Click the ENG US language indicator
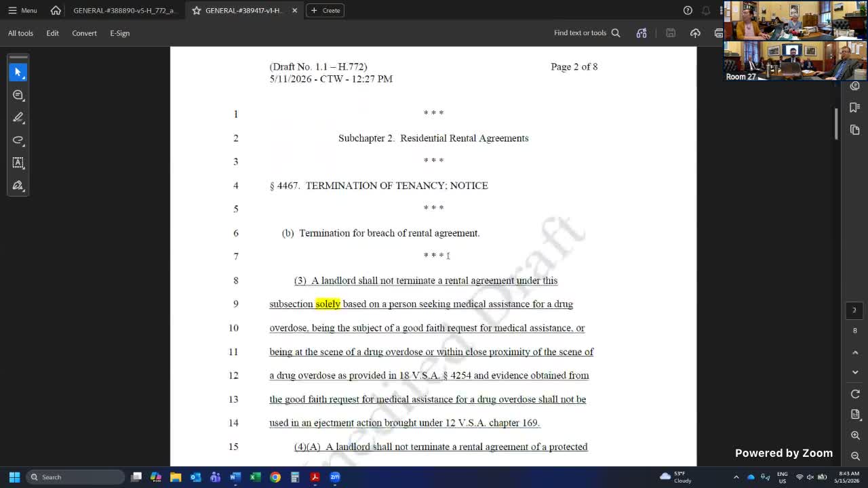The image size is (868, 488). (783, 477)
